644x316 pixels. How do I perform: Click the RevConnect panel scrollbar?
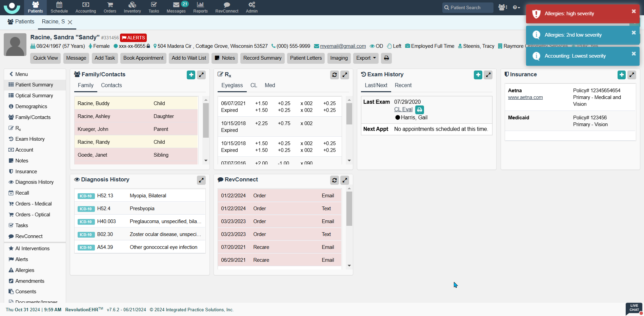349,209
